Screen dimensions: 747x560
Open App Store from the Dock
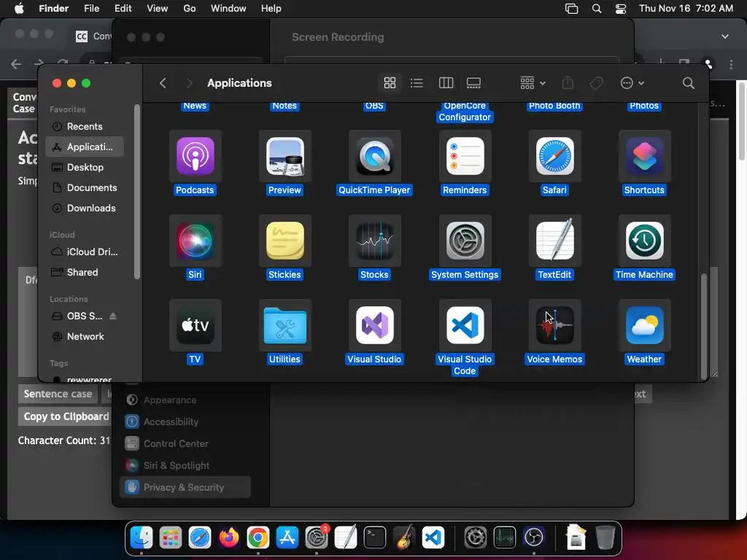pyautogui.click(x=287, y=537)
